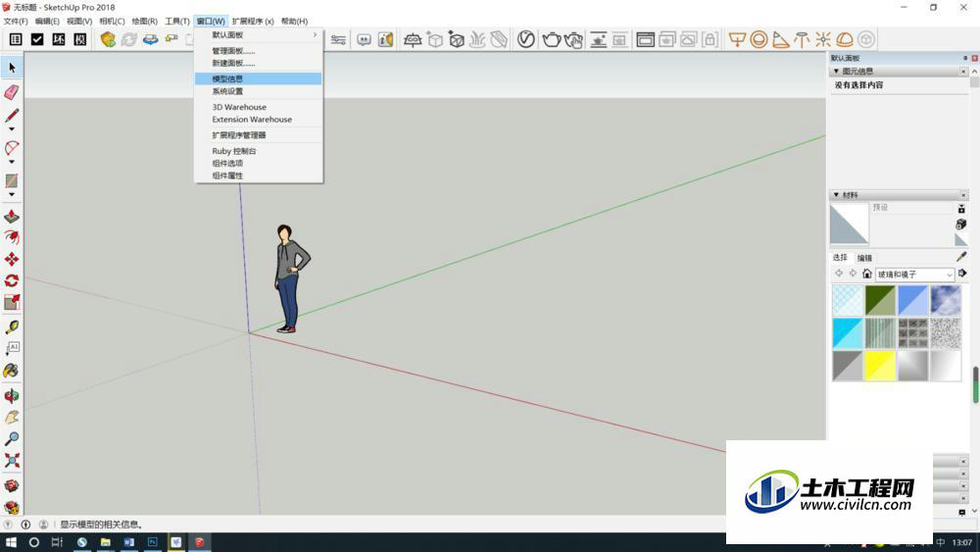This screenshot has width=980, height=552.
Task: Start render with the teapot icon
Action: (x=551, y=39)
